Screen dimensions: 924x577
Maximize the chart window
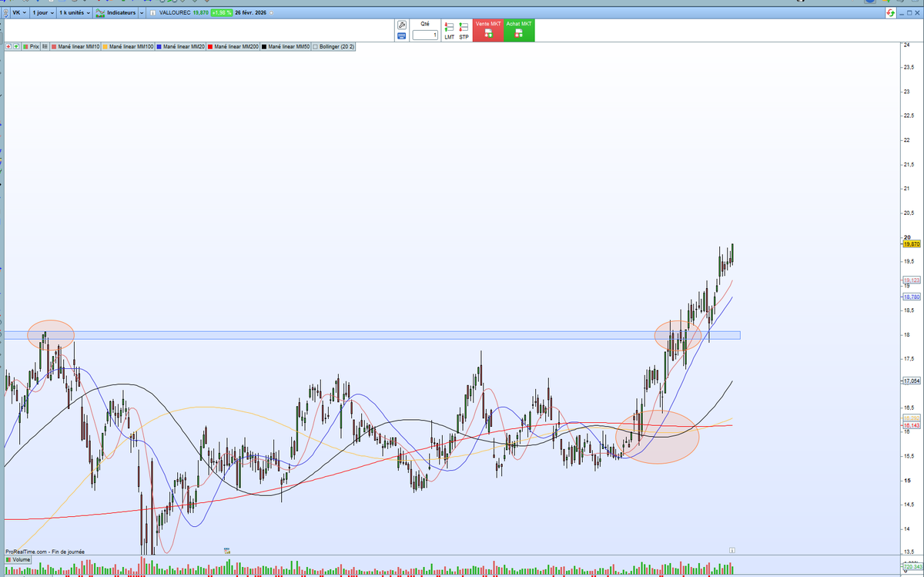click(909, 13)
